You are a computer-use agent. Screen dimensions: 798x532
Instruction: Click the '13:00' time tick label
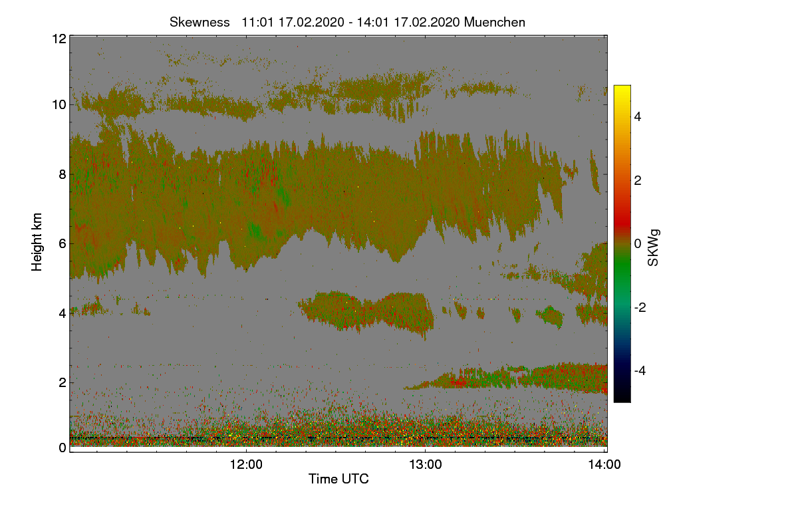tap(425, 465)
